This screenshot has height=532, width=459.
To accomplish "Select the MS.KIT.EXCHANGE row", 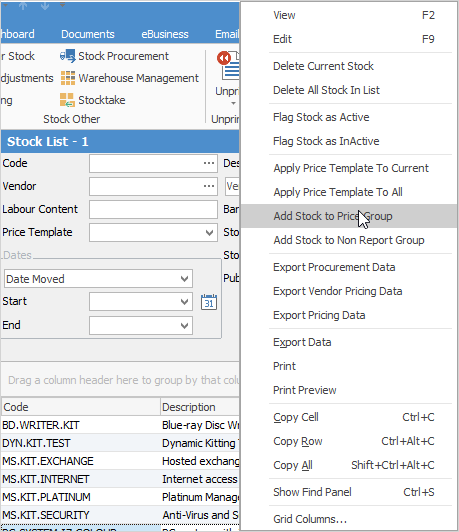I will (x=120, y=461).
